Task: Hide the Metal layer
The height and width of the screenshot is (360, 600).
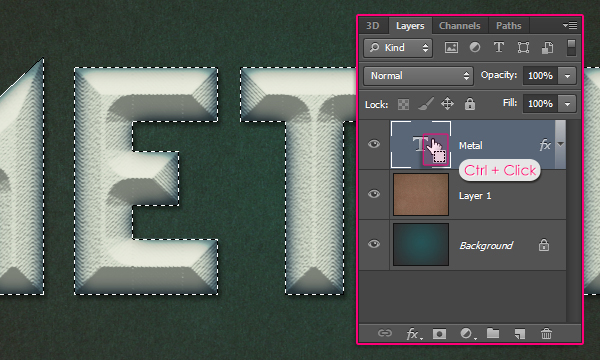Action: (x=374, y=144)
